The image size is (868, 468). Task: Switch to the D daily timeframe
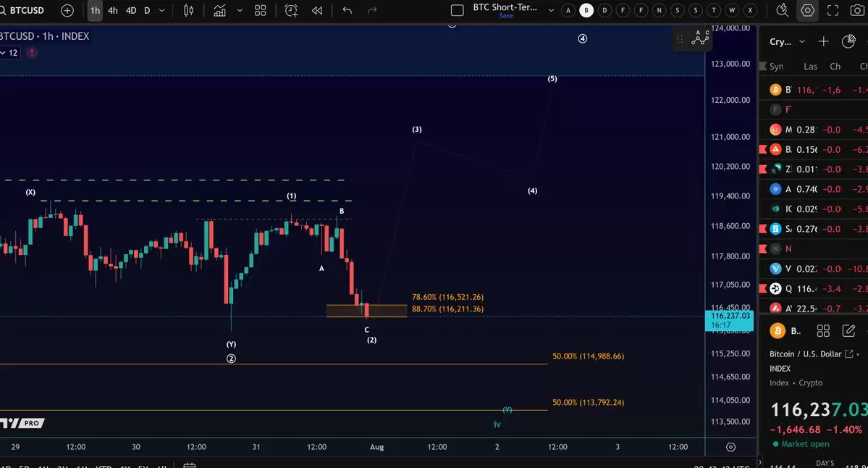147,11
